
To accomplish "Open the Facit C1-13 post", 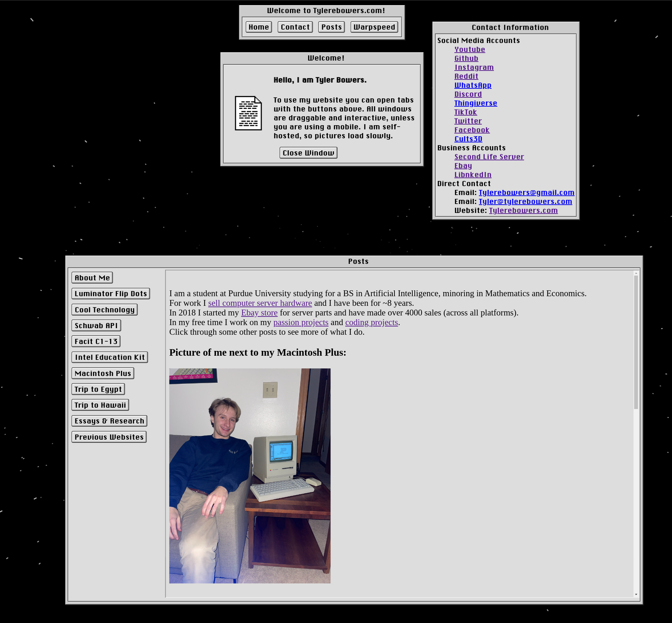I will (97, 341).
